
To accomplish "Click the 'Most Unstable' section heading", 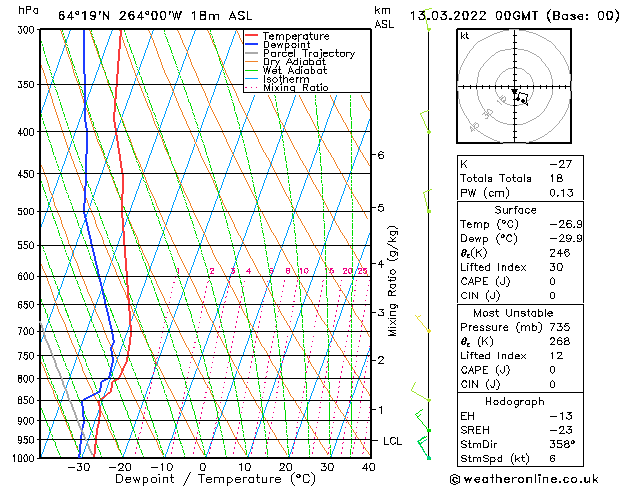I will [513, 313].
